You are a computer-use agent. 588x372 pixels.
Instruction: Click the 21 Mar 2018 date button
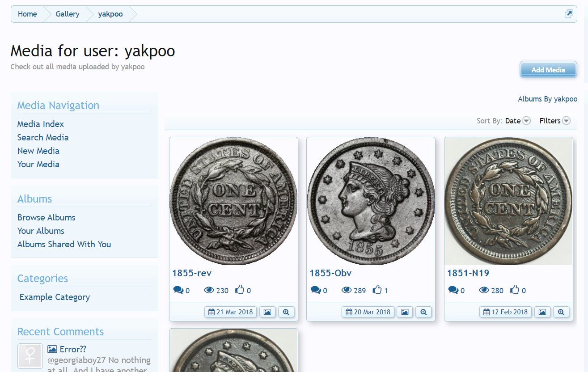pyautogui.click(x=231, y=312)
